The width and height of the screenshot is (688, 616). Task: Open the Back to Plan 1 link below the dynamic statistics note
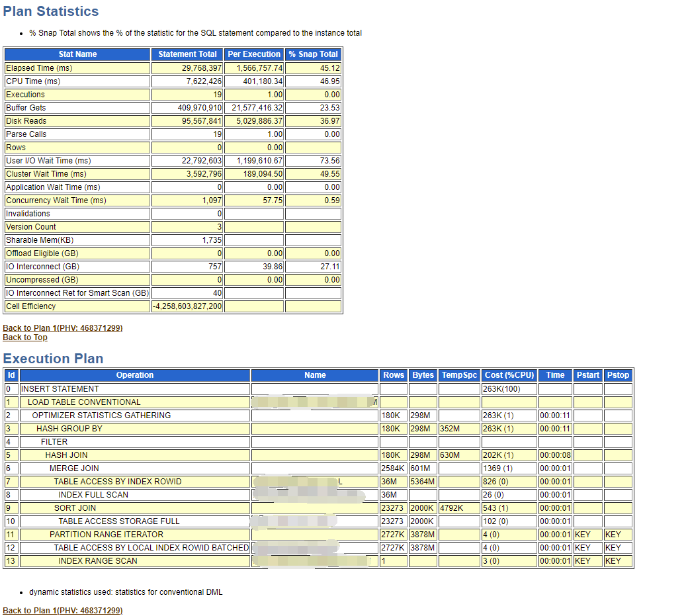tap(63, 611)
